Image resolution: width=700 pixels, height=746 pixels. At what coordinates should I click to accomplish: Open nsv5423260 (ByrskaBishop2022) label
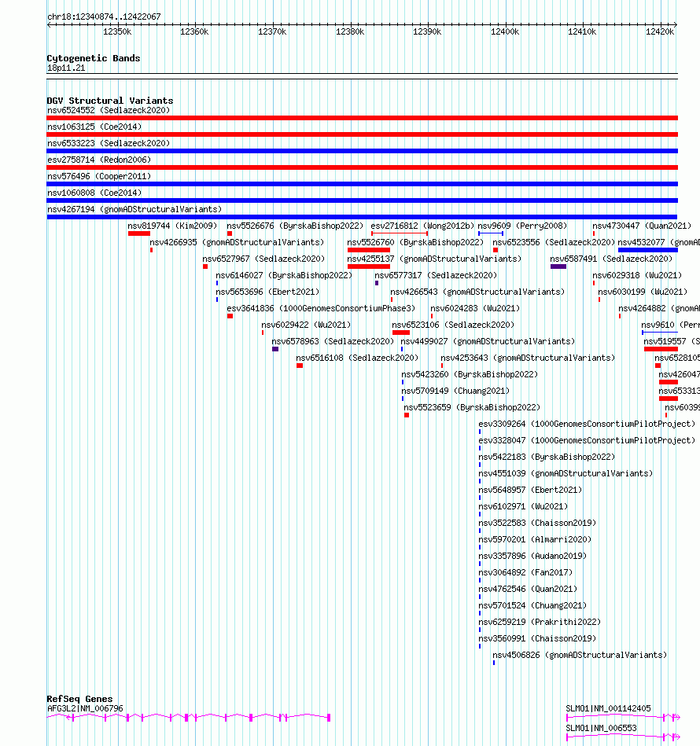pos(470,374)
